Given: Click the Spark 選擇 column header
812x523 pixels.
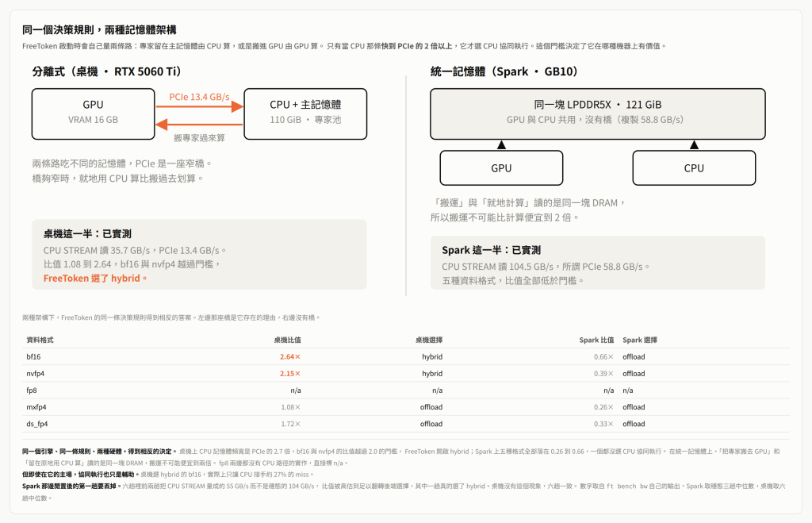Looking at the screenshot, I should [x=640, y=340].
